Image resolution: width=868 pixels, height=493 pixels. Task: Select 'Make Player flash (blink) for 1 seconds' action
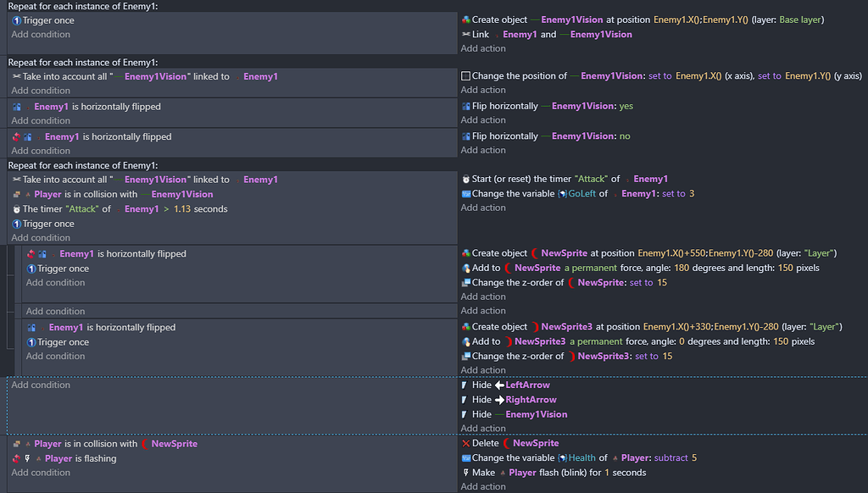(x=559, y=473)
